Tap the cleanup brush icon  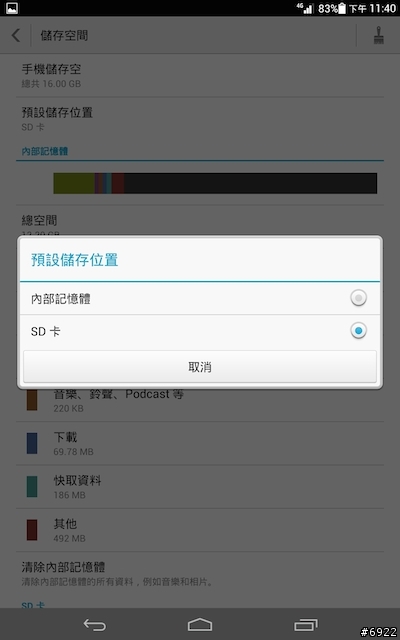click(379, 36)
